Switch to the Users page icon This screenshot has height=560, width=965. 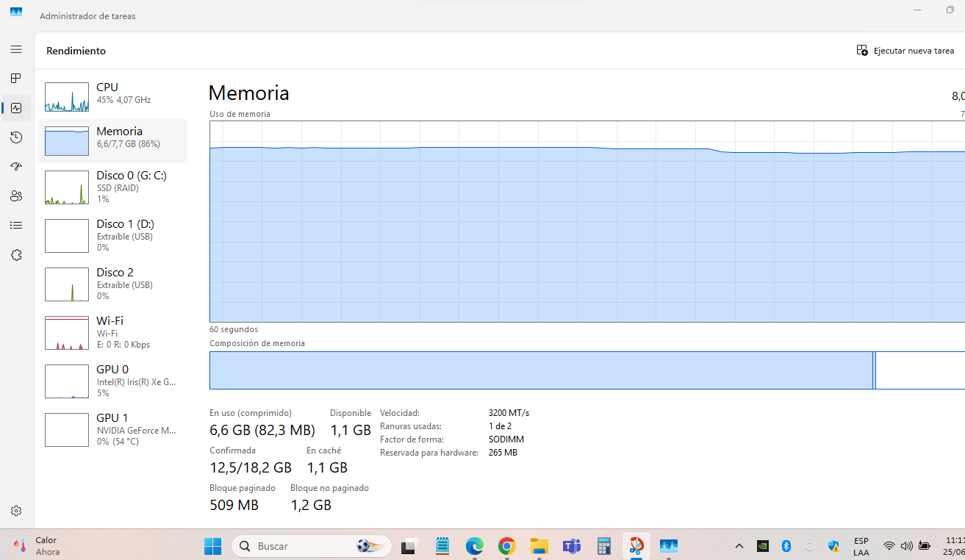pos(16,196)
